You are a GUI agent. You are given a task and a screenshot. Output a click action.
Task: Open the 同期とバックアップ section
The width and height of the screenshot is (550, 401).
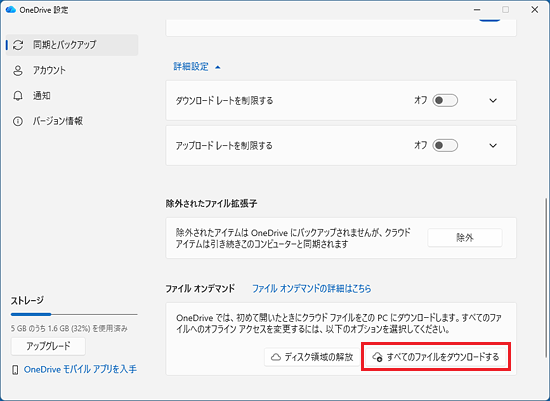coord(72,45)
